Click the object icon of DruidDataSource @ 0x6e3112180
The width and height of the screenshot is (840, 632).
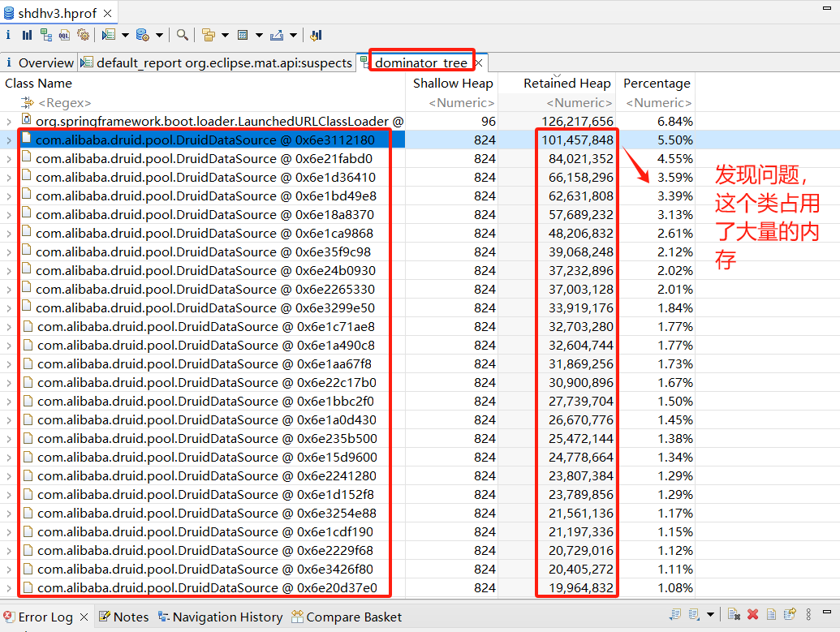(x=26, y=138)
